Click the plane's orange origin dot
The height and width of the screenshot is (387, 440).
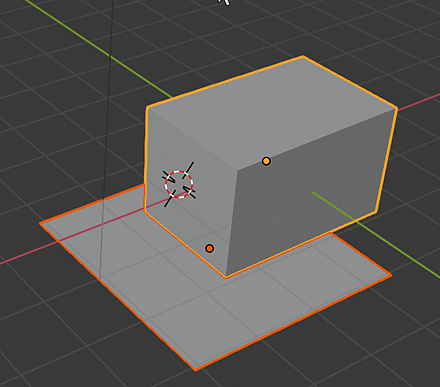pyautogui.click(x=209, y=248)
